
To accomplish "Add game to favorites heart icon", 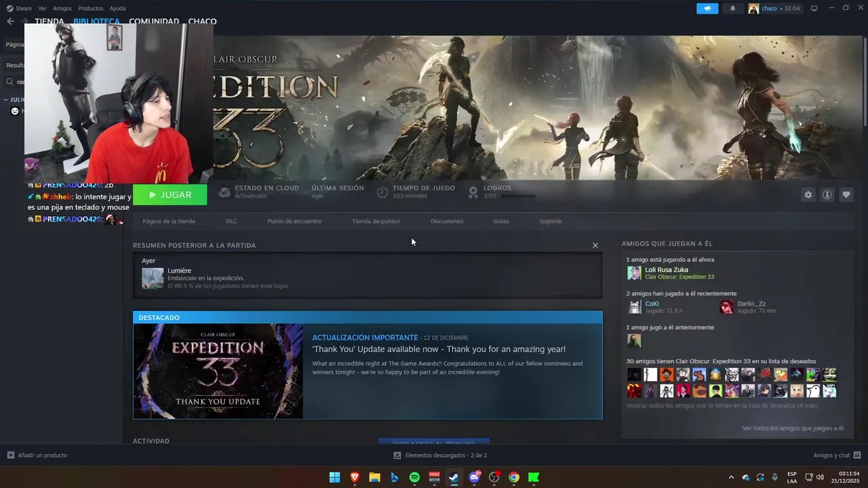I will [846, 195].
